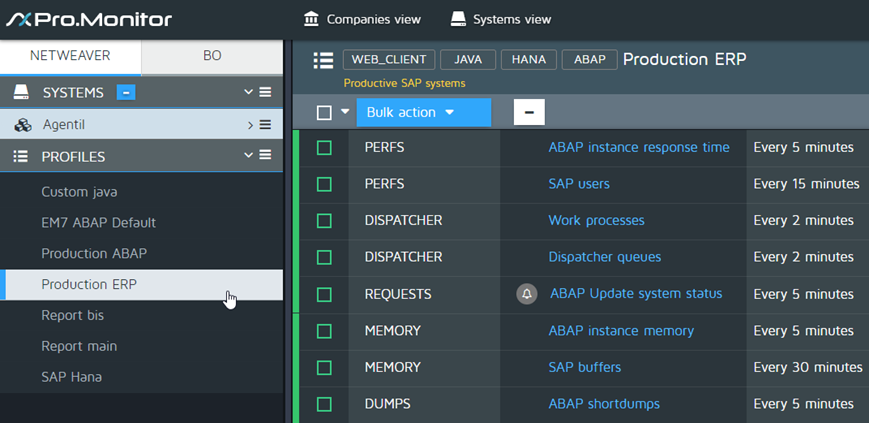Select the Custom java profile
The width and height of the screenshot is (869, 423).
(x=79, y=192)
